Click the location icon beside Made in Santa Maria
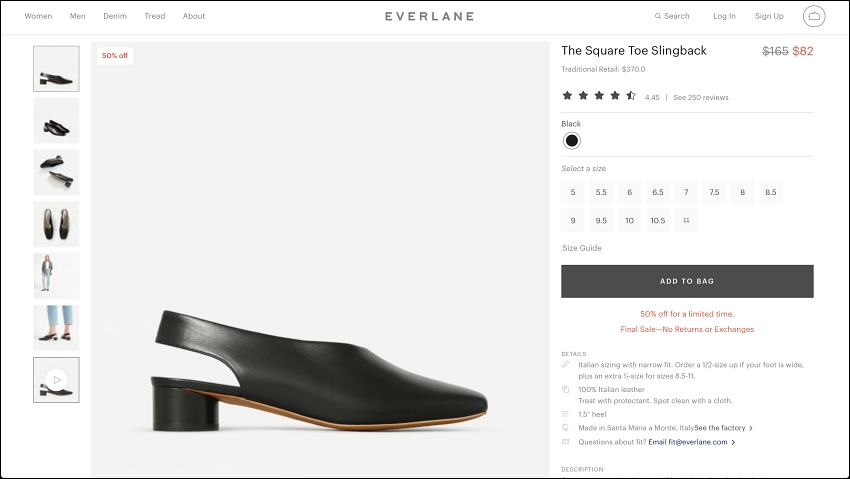 coord(565,428)
